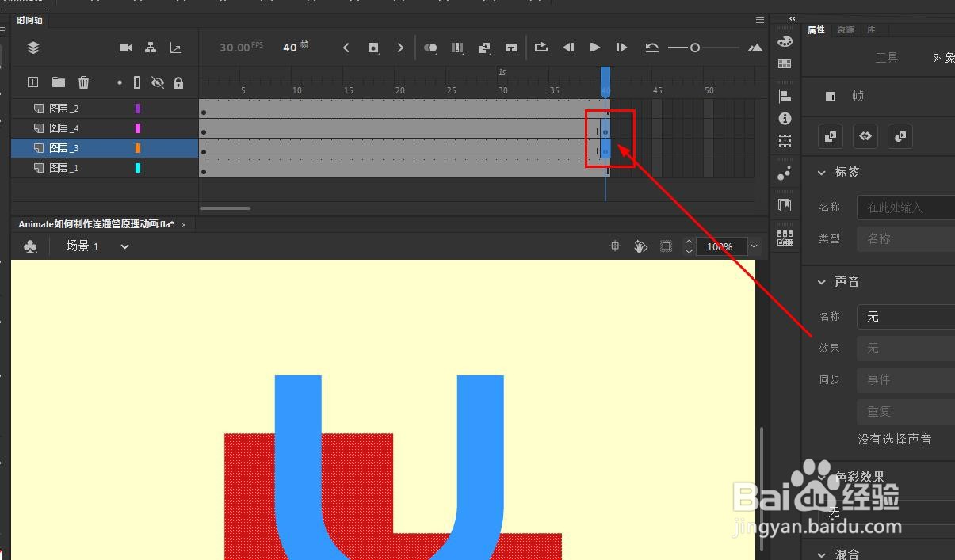Create a new layer folder
The width and height of the screenshot is (955, 560).
(x=59, y=82)
